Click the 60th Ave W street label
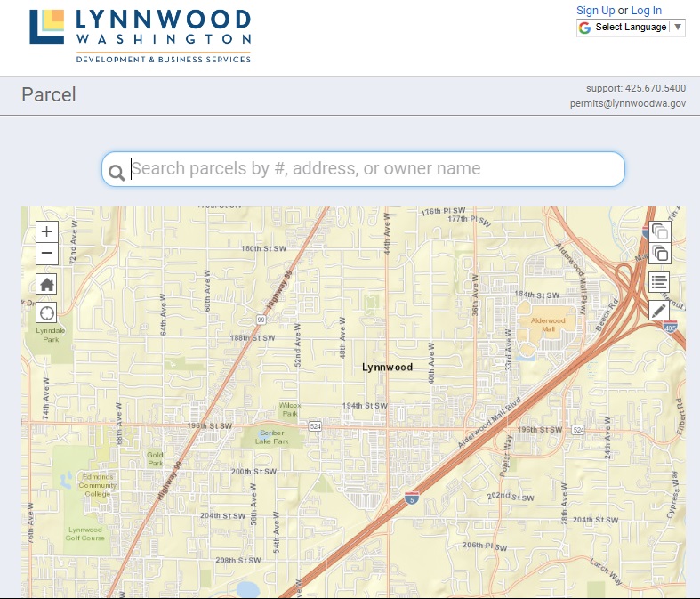This screenshot has width=700, height=599. click(x=206, y=290)
